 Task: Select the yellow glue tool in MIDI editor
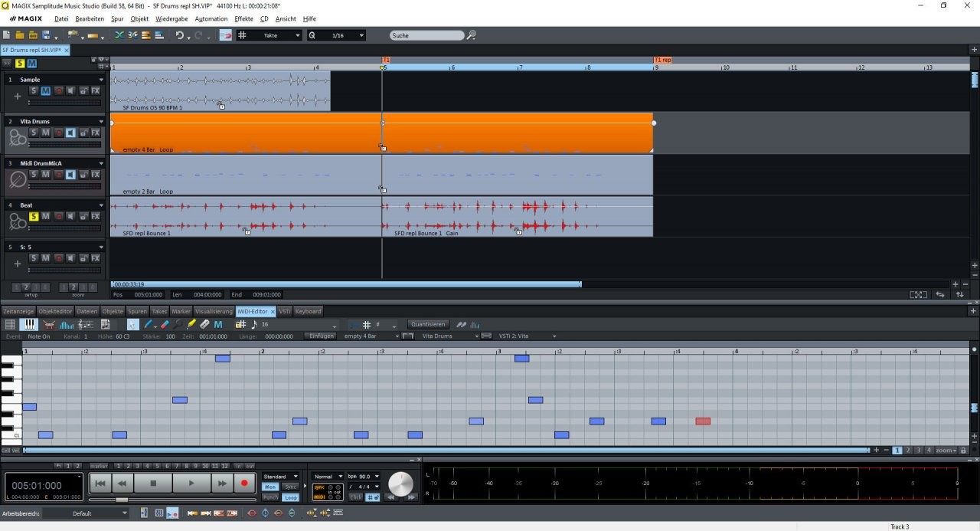click(191, 325)
